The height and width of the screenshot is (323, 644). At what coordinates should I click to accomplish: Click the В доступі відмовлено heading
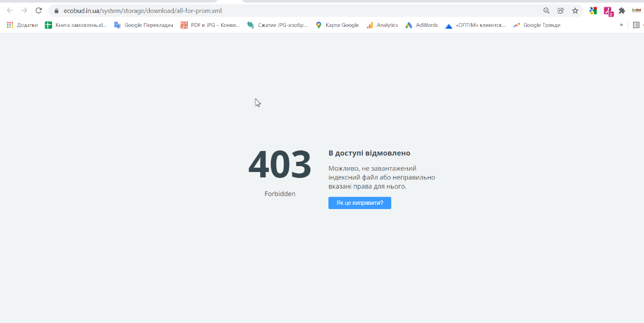pyautogui.click(x=369, y=153)
